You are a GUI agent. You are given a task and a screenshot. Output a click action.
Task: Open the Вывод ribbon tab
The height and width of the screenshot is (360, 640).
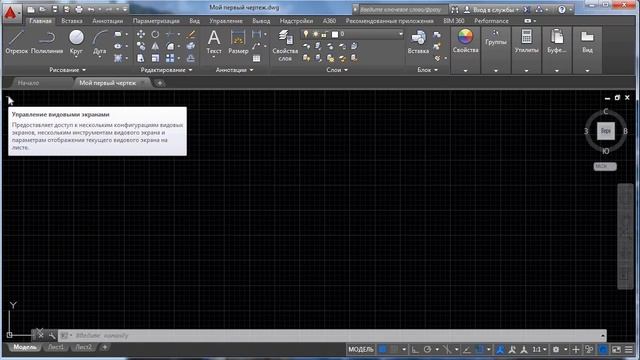(x=261, y=21)
